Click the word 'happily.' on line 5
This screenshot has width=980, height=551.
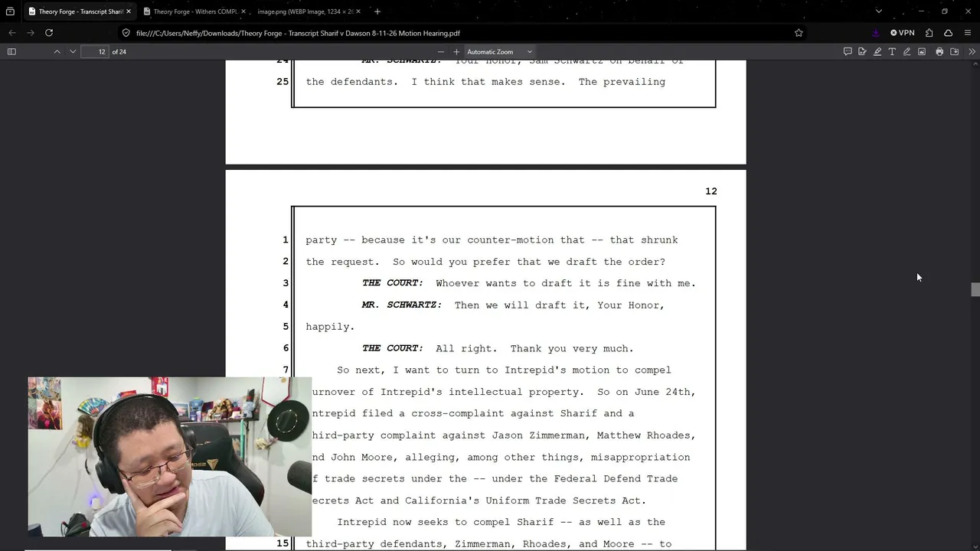[x=330, y=327]
